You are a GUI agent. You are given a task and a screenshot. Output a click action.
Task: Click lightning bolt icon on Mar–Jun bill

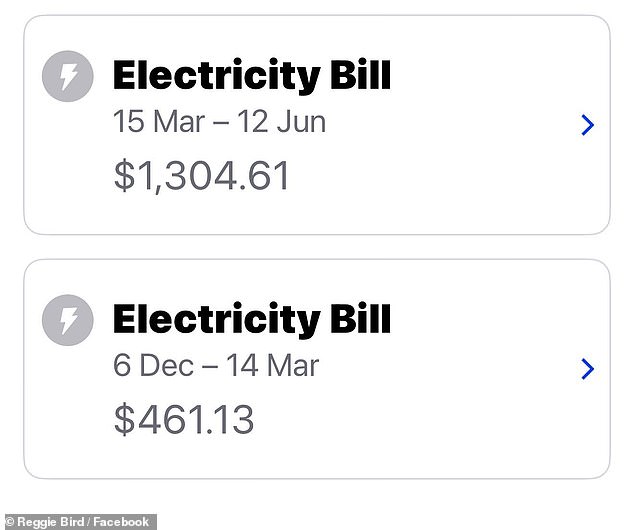click(68, 76)
